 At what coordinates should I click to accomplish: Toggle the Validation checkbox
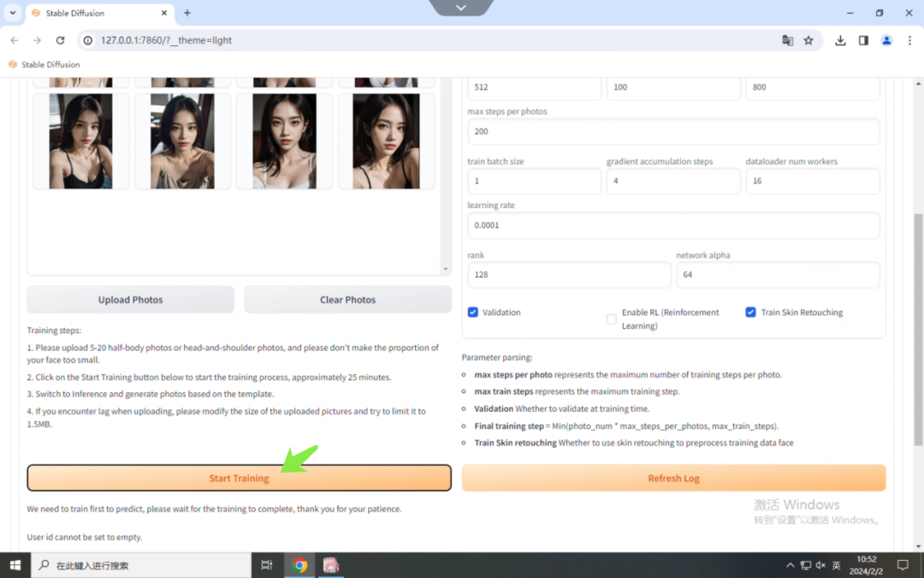pos(472,312)
